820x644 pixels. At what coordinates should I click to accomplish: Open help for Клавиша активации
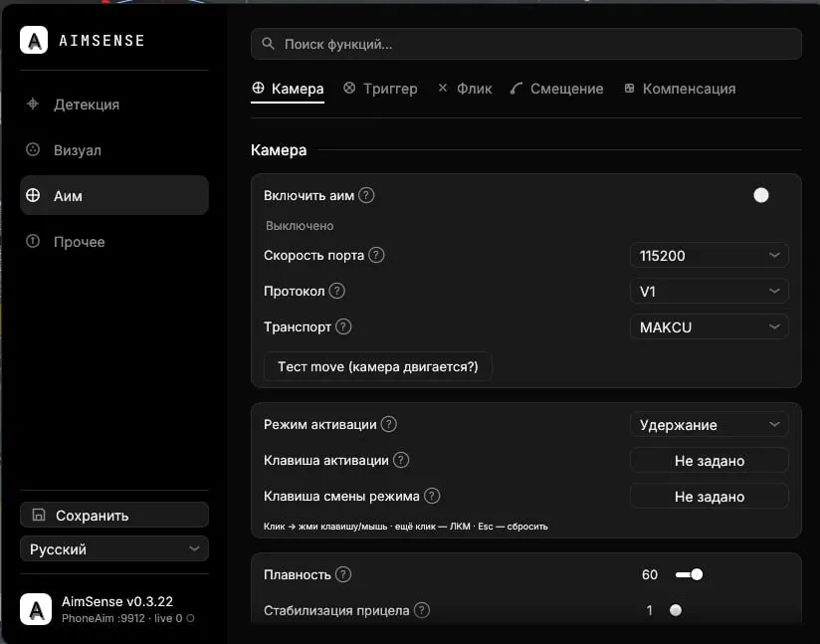401,461
